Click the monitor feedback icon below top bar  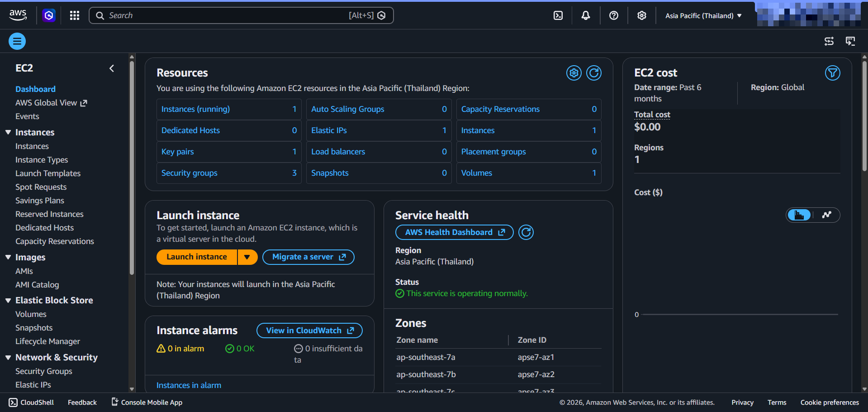point(850,41)
